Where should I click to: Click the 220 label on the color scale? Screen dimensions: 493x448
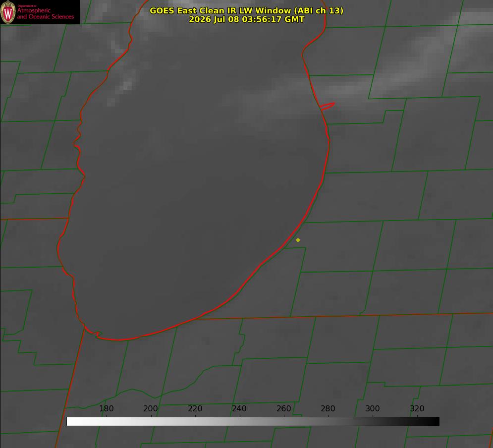point(195,408)
